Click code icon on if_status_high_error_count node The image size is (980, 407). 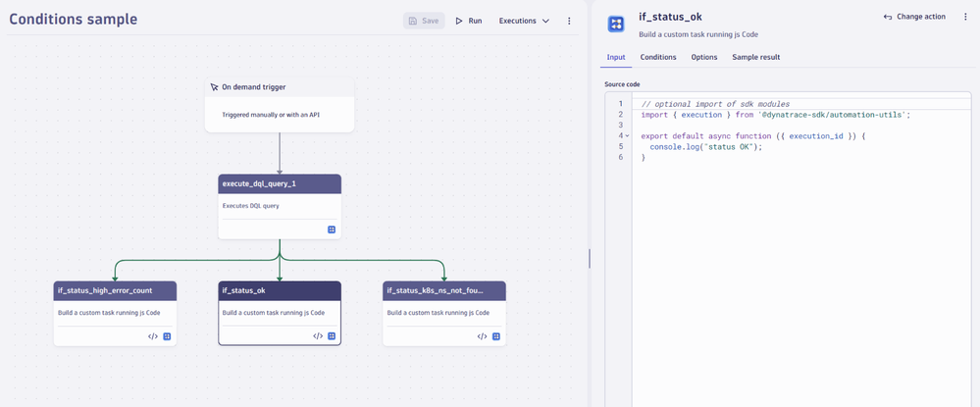153,336
